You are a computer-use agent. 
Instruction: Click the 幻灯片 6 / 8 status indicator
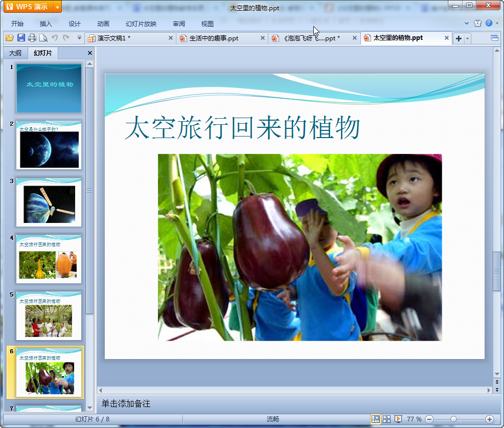92,419
